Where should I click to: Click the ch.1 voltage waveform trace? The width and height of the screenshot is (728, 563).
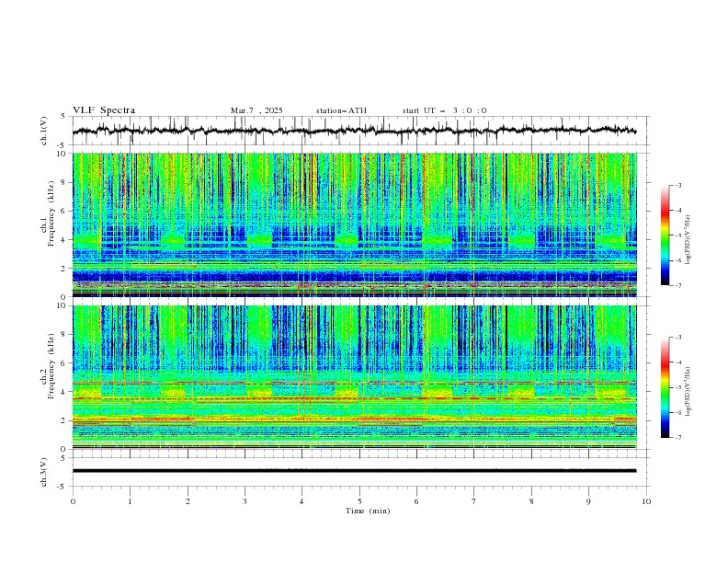coord(354,131)
